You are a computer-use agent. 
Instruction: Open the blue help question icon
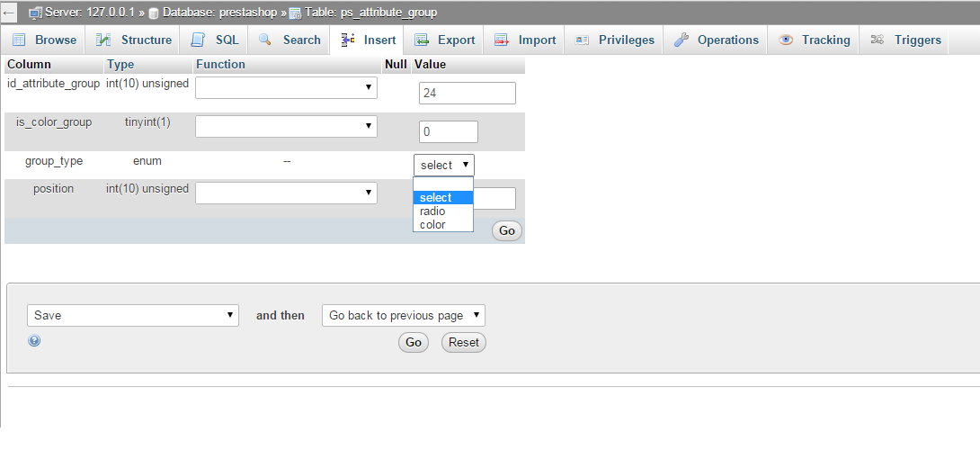[x=34, y=340]
